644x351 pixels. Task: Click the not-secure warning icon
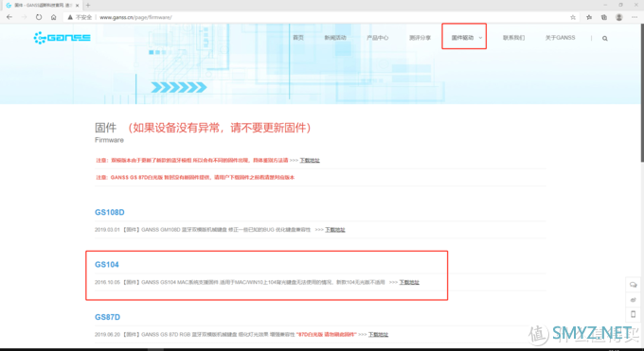coord(70,17)
